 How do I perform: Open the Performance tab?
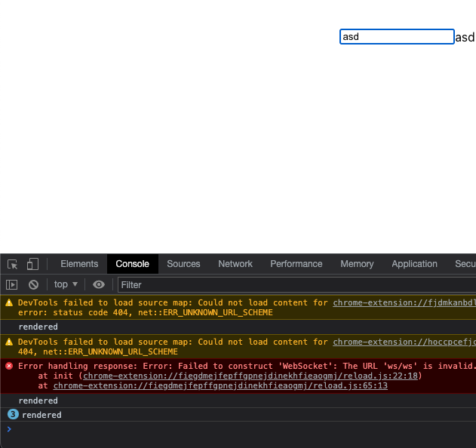point(296,264)
